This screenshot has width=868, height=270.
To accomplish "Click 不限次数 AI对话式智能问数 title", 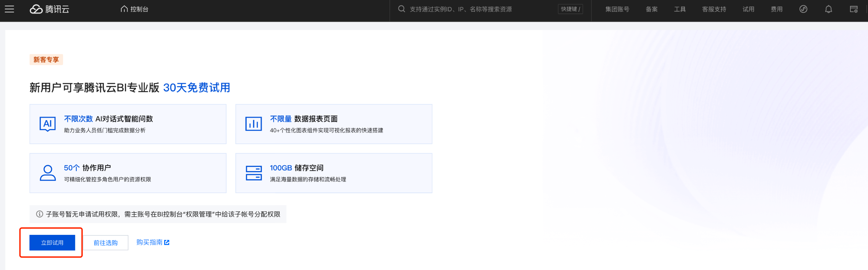I will pos(108,119).
